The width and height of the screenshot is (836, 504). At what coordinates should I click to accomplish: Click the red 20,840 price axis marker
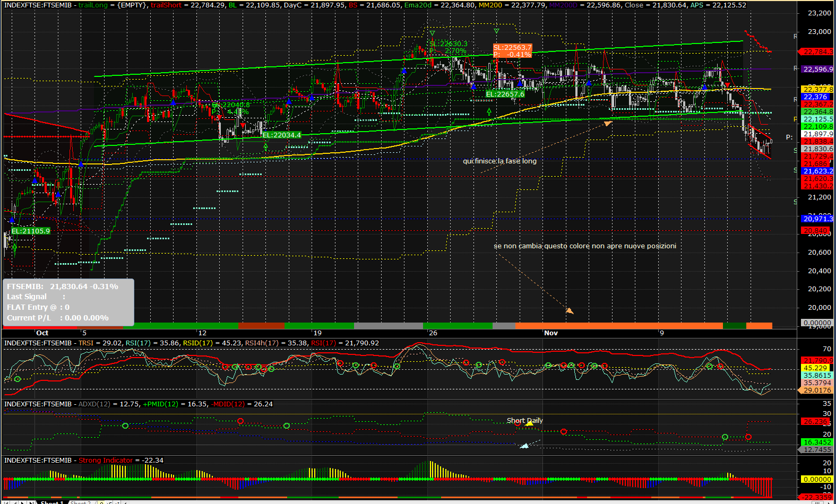pyautogui.click(x=816, y=230)
